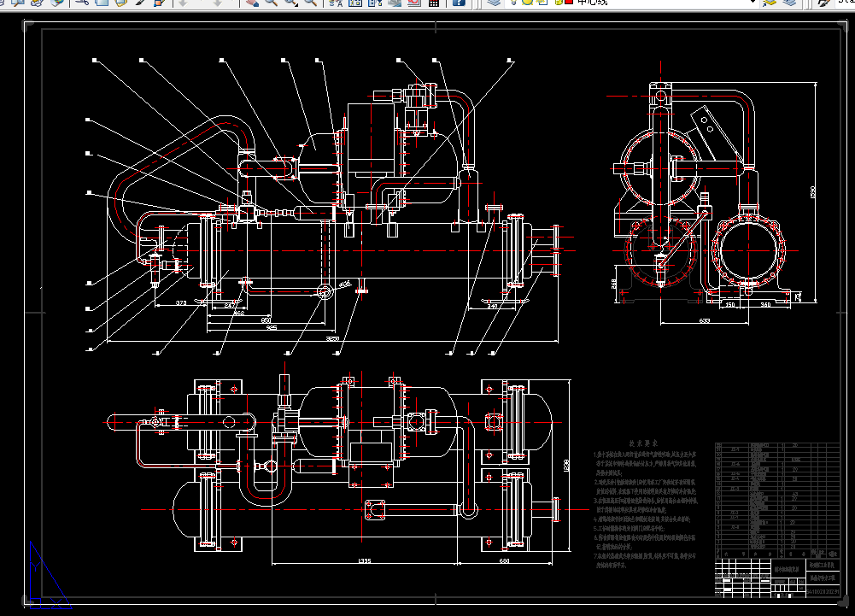The height and width of the screenshot is (616, 855).
Task: Click the UCS icon in drawing corner
Action: (49, 576)
